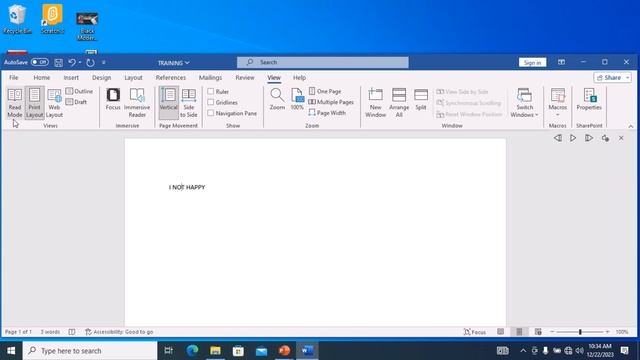Click the Undo arrow icon
The height and width of the screenshot is (360, 640).
(x=72, y=62)
